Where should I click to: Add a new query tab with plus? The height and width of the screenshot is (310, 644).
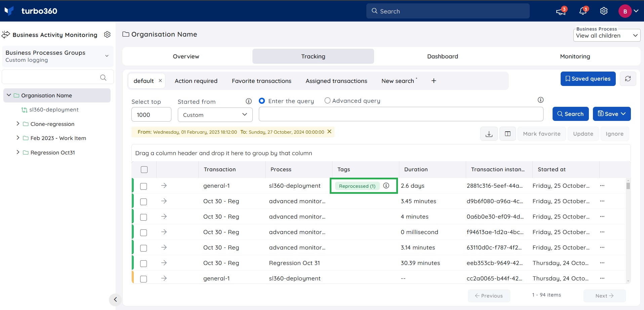coord(434,81)
